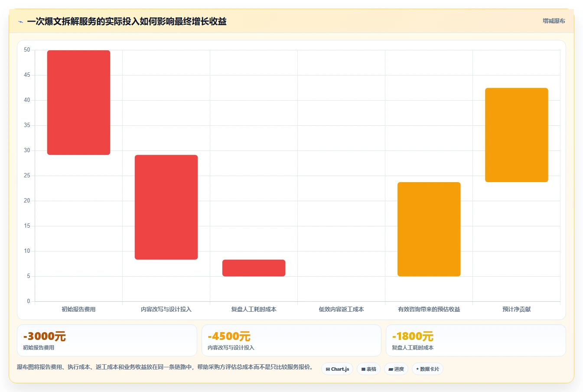Click the lightning icon beside the title

click(x=20, y=22)
